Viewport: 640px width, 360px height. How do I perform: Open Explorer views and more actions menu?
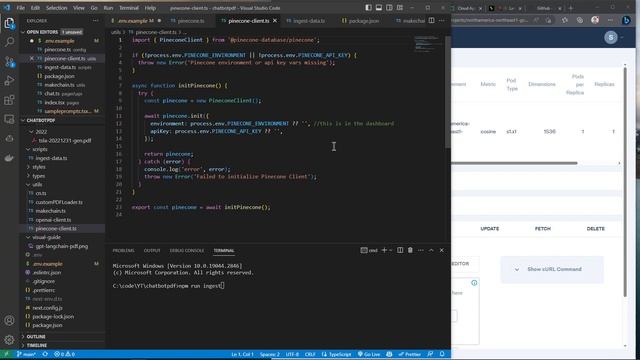96,20
